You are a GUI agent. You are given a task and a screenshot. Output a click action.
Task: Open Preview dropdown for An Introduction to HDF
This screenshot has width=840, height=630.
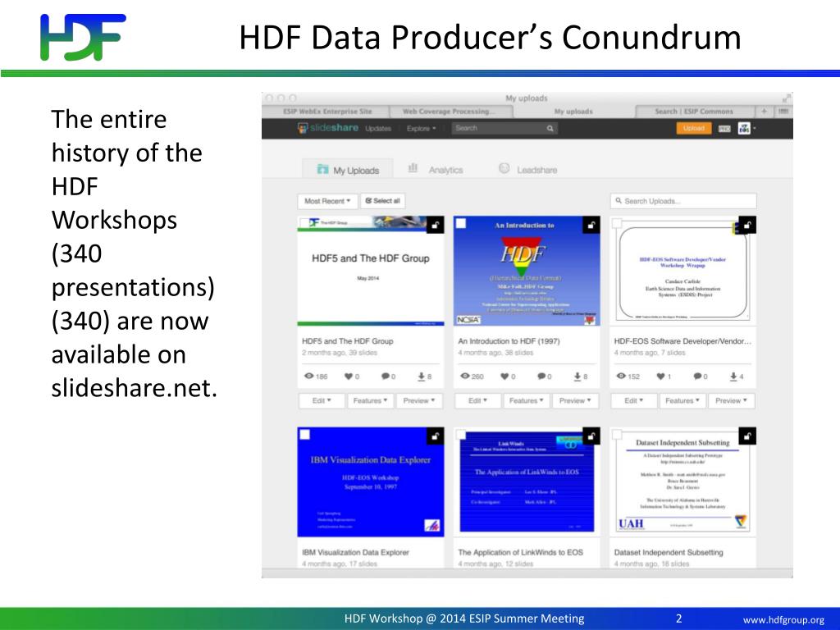point(575,400)
